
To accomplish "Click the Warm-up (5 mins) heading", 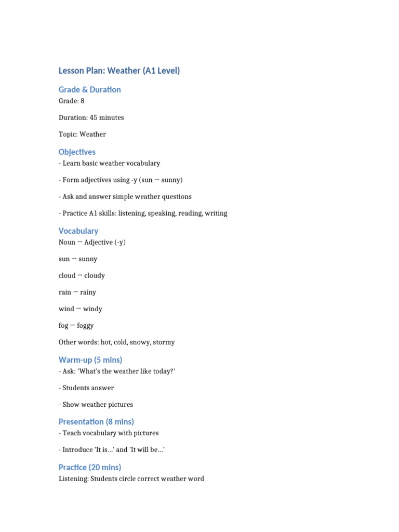I will click(x=90, y=360).
